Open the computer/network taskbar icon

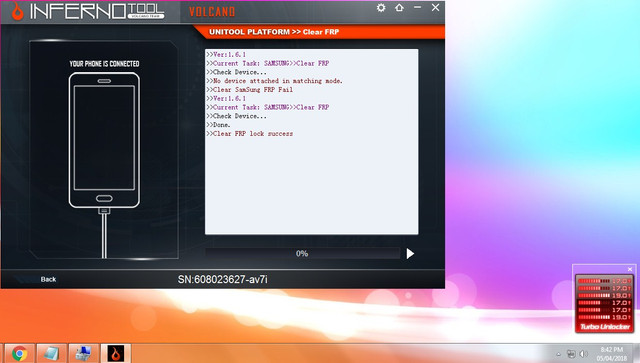click(83, 353)
